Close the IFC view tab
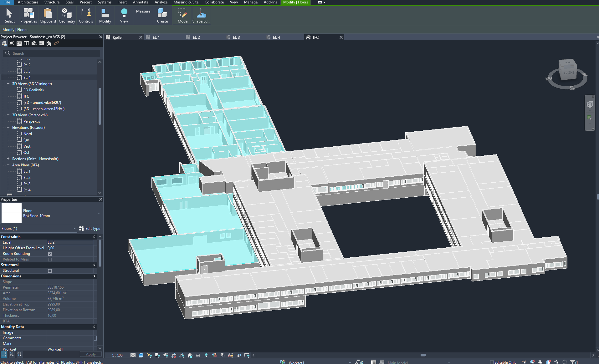The image size is (599, 364). point(341,37)
